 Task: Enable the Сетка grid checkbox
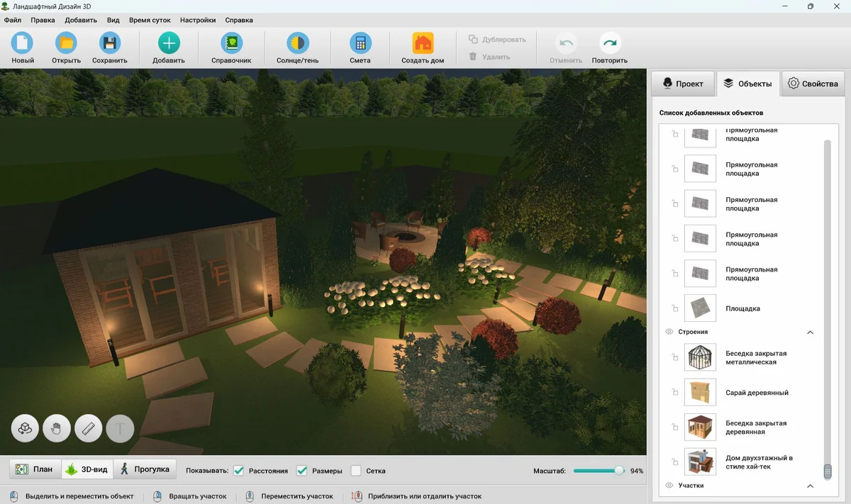point(356,471)
